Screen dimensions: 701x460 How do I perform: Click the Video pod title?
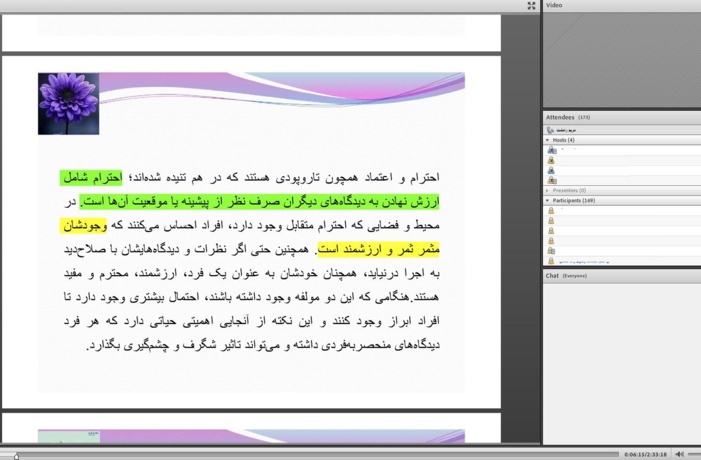pos(554,5)
